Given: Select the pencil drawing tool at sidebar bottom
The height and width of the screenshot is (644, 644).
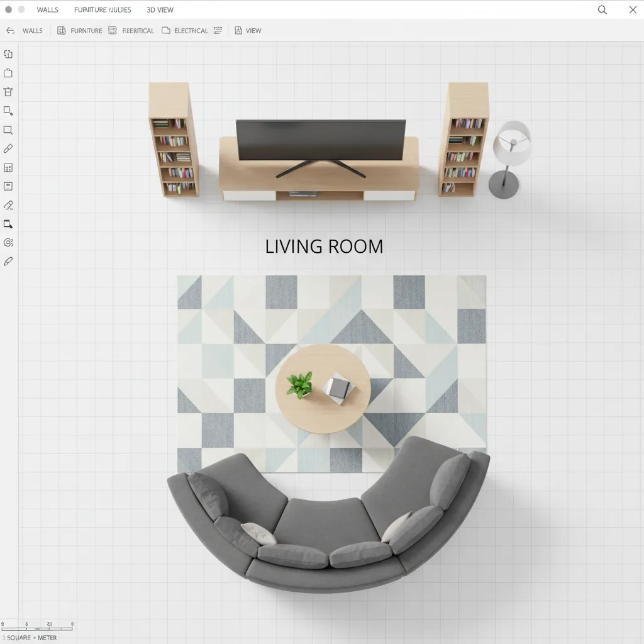Looking at the screenshot, I should pos(8,261).
